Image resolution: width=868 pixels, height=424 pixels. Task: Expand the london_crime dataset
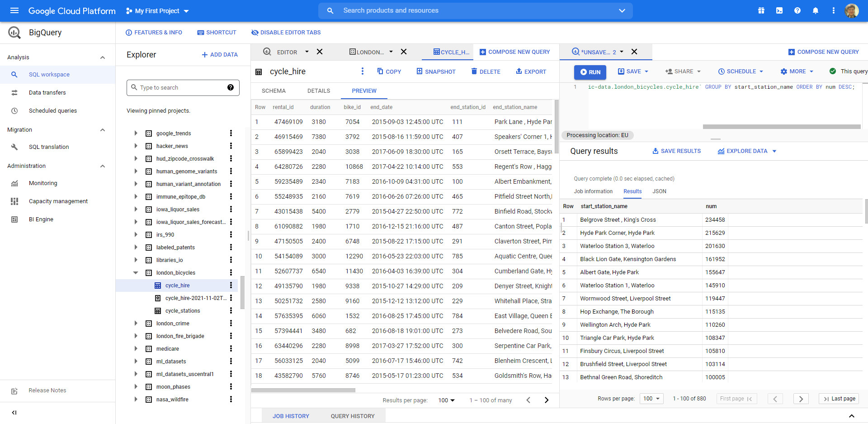(136, 323)
